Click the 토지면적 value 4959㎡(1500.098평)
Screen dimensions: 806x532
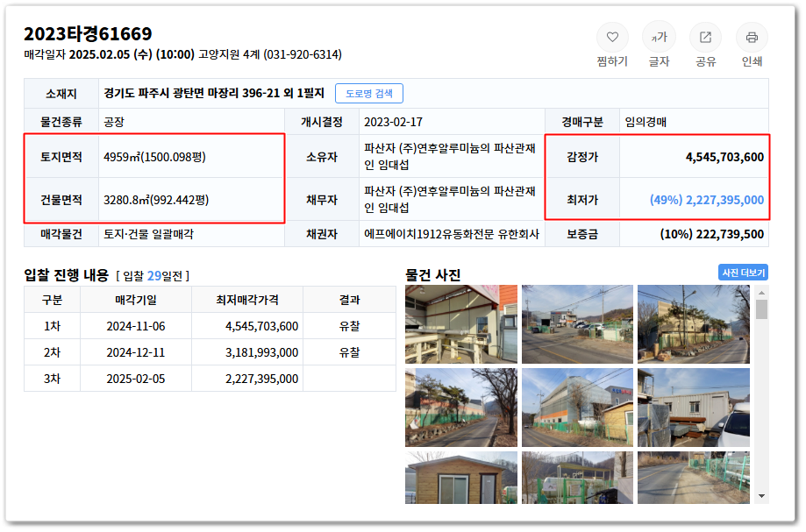(154, 157)
